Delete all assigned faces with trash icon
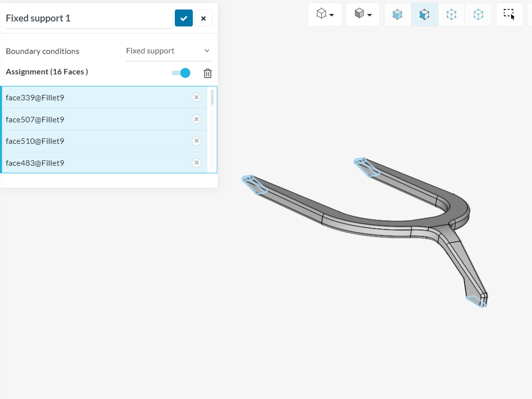Viewport: 532px width, 399px height. 208,73
